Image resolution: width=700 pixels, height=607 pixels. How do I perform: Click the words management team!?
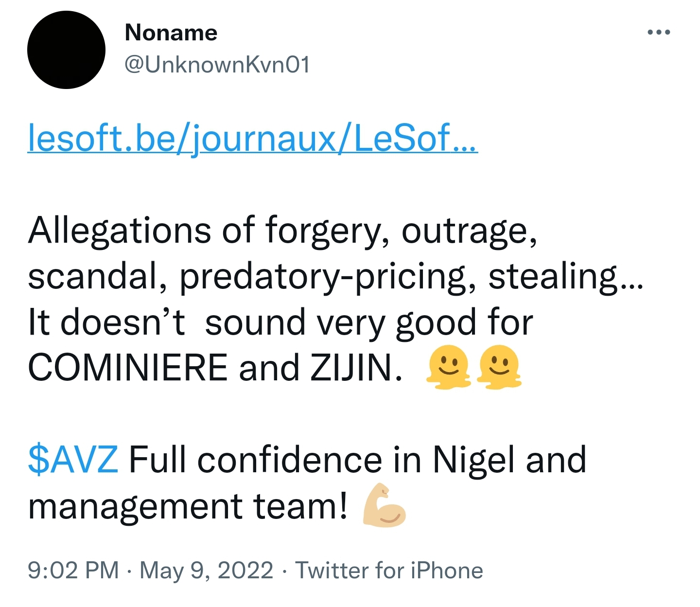(188, 506)
